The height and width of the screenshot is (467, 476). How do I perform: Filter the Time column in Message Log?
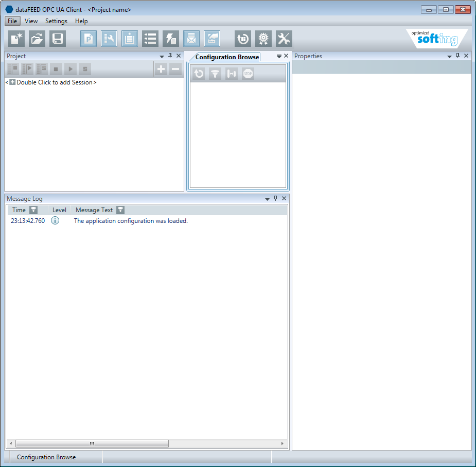[x=33, y=210]
